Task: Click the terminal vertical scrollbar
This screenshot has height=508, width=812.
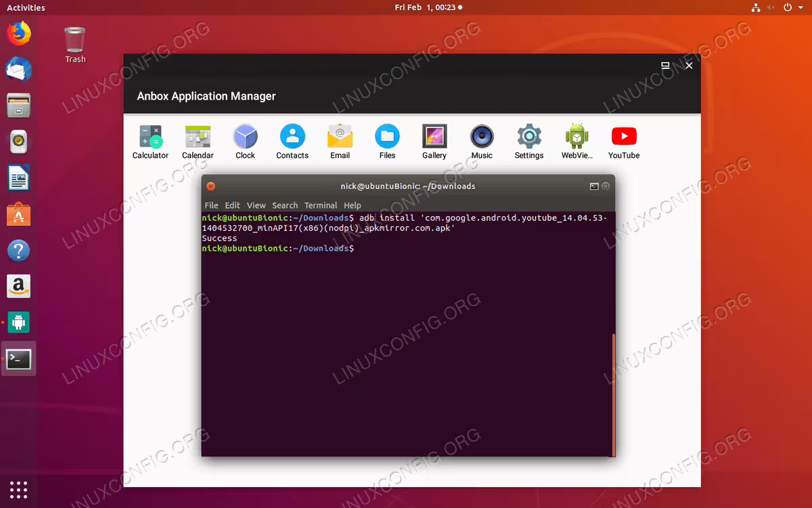Action: [614, 394]
